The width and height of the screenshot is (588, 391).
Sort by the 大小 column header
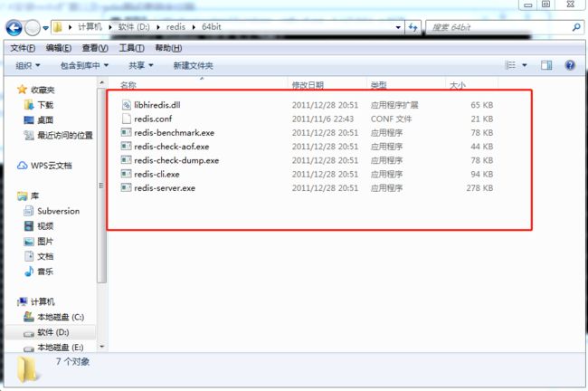coord(458,85)
